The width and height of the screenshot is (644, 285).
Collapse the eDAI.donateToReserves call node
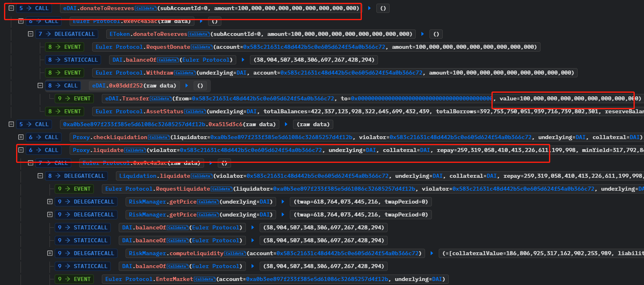[x=11, y=8]
